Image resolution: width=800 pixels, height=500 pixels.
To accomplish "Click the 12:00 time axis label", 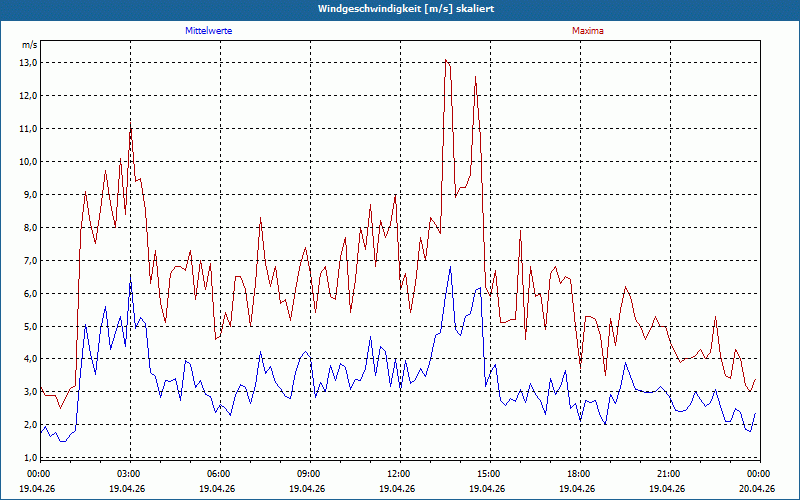I will pos(397,474).
